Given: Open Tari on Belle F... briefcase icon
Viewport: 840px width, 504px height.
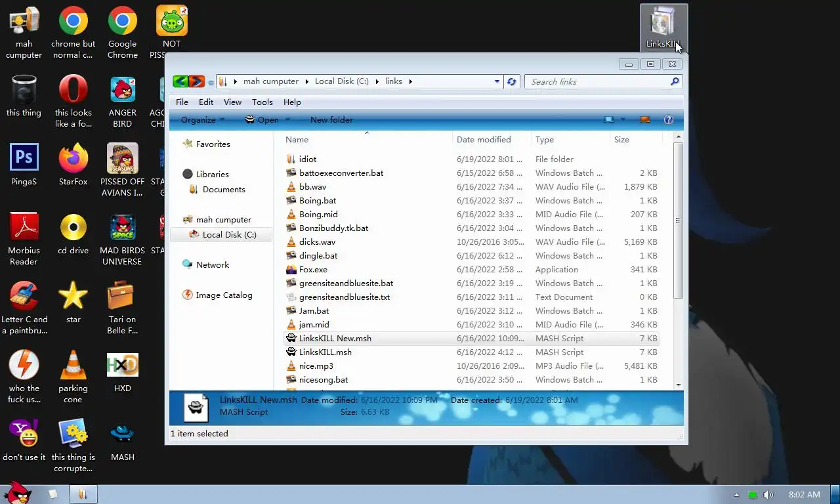Looking at the screenshot, I should (x=123, y=308).
